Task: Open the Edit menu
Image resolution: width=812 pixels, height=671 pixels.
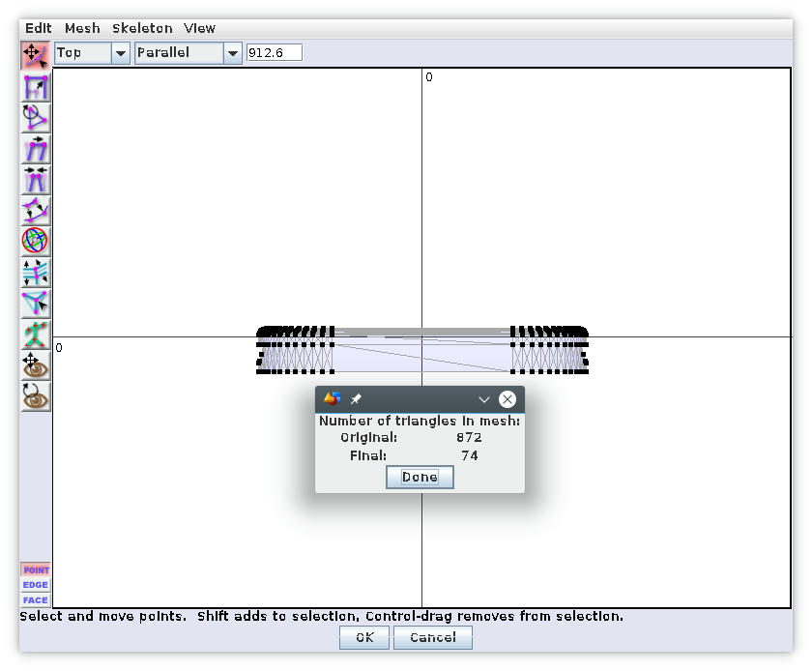Action: [x=39, y=28]
